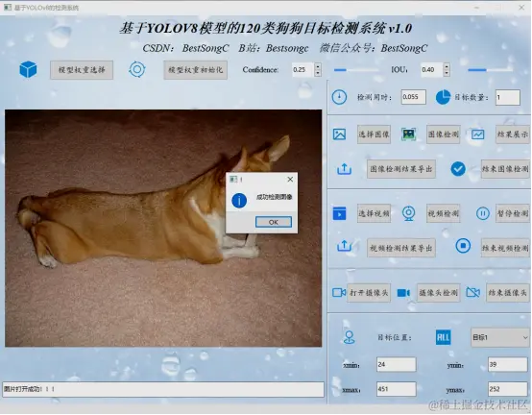Click the 成功检测图像 message text
This screenshot has width=532, height=415.
point(274,197)
